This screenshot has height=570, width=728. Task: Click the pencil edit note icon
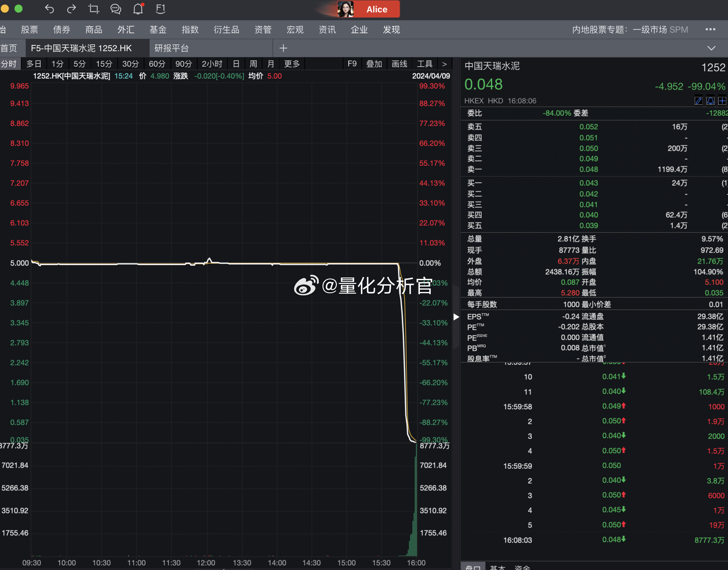(698, 101)
